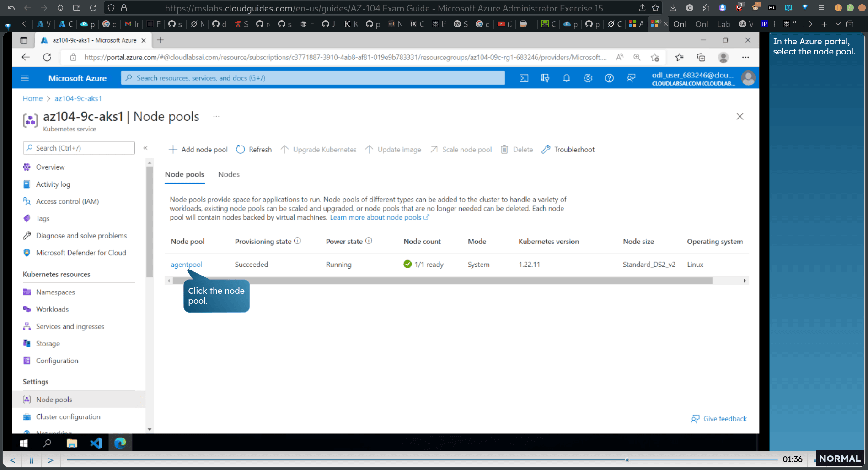Select the Node pools tab
Image resolution: width=868 pixels, height=470 pixels.
[x=185, y=174]
